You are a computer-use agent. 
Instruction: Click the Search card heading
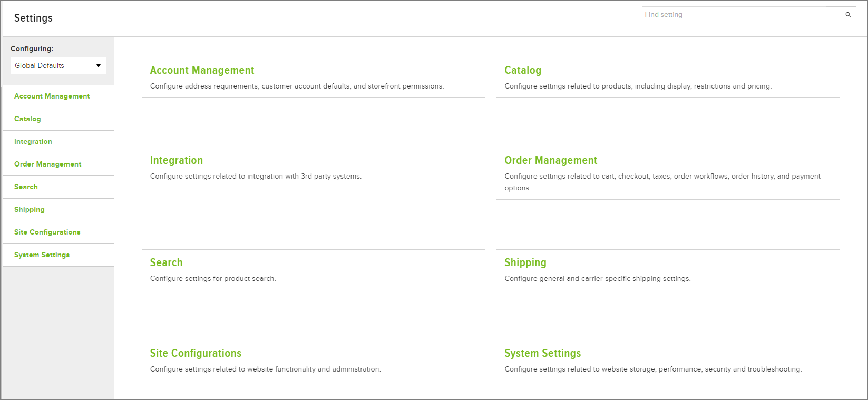pos(166,262)
